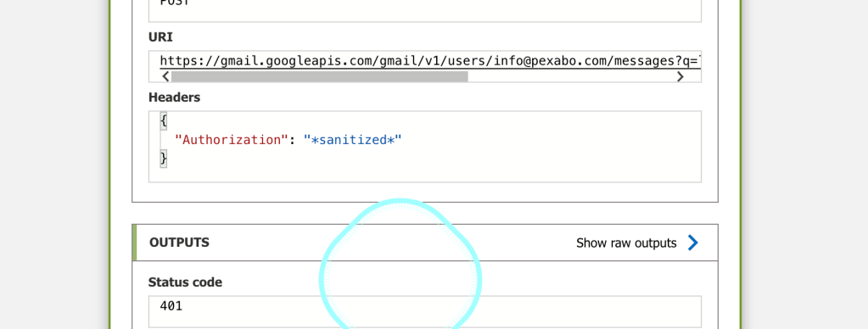Click the "*sanitized*" value text
Viewport: 868px width, 329px height.
click(352, 140)
